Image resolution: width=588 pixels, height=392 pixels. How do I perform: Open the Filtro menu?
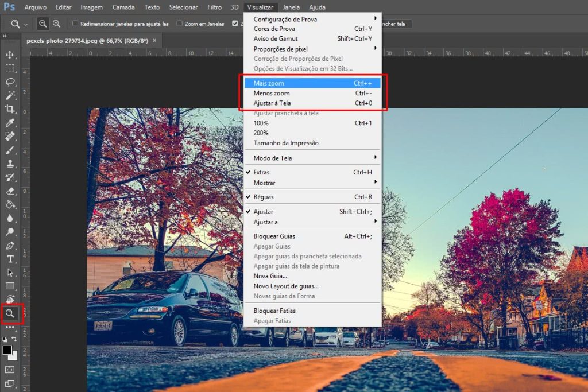[x=215, y=7]
